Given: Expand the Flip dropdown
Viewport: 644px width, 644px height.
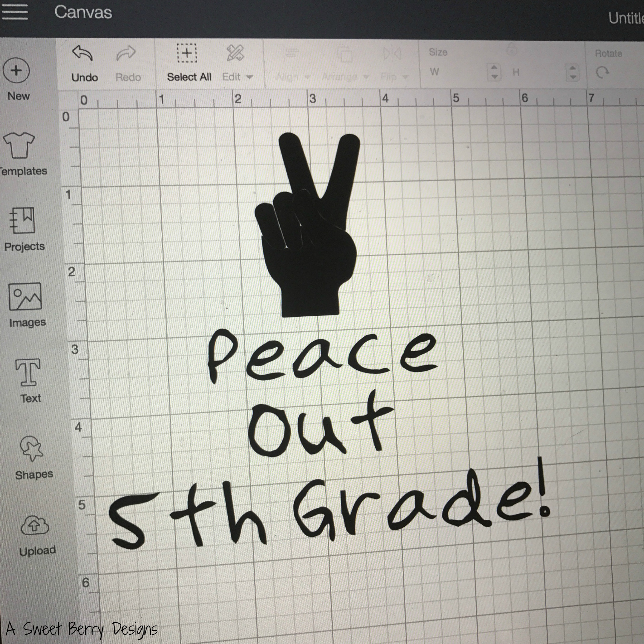Looking at the screenshot, I should tap(405, 77).
